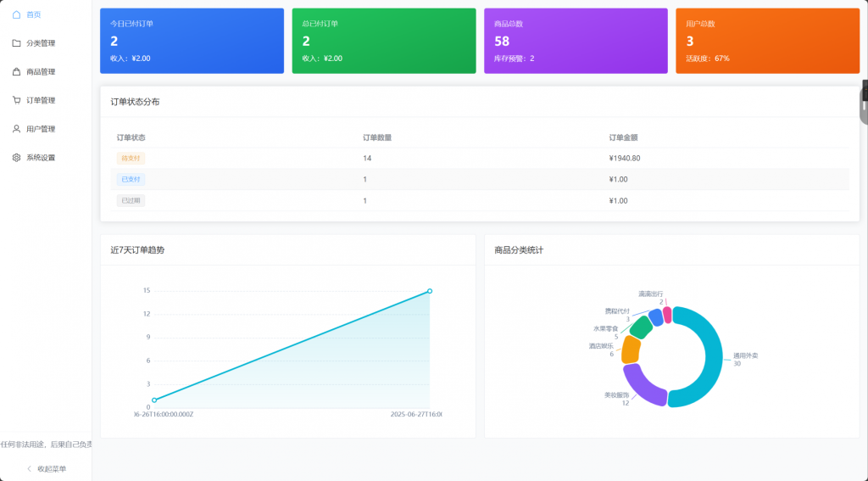
Task: Select the 用户总数 orange card
Action: tap(767, 41)
